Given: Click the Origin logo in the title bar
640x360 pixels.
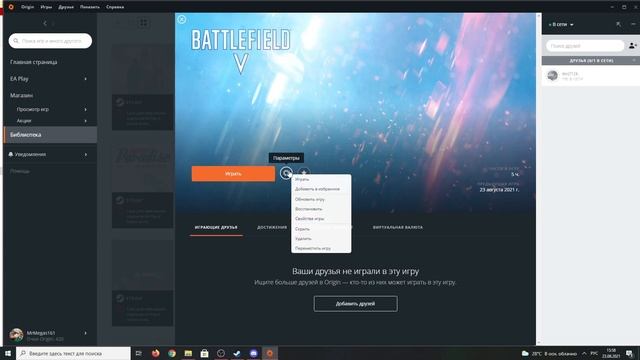Looking at the screenshot, I should 11,7.
